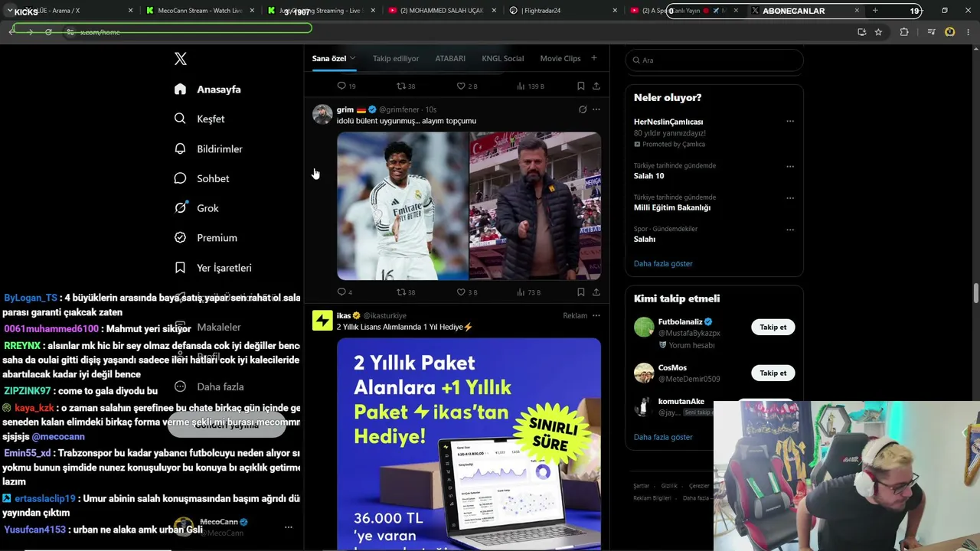Open more options on ikas ad

[x=596, y=315]
